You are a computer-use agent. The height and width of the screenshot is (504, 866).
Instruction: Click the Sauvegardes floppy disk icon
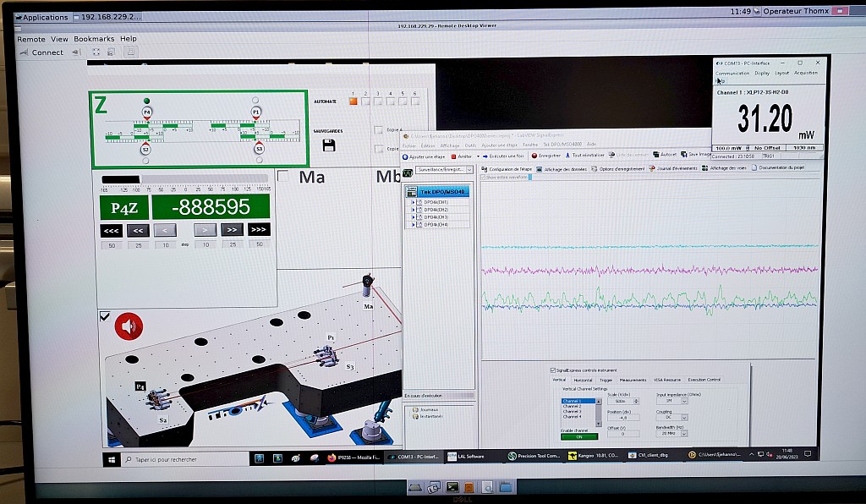point(329,145)
